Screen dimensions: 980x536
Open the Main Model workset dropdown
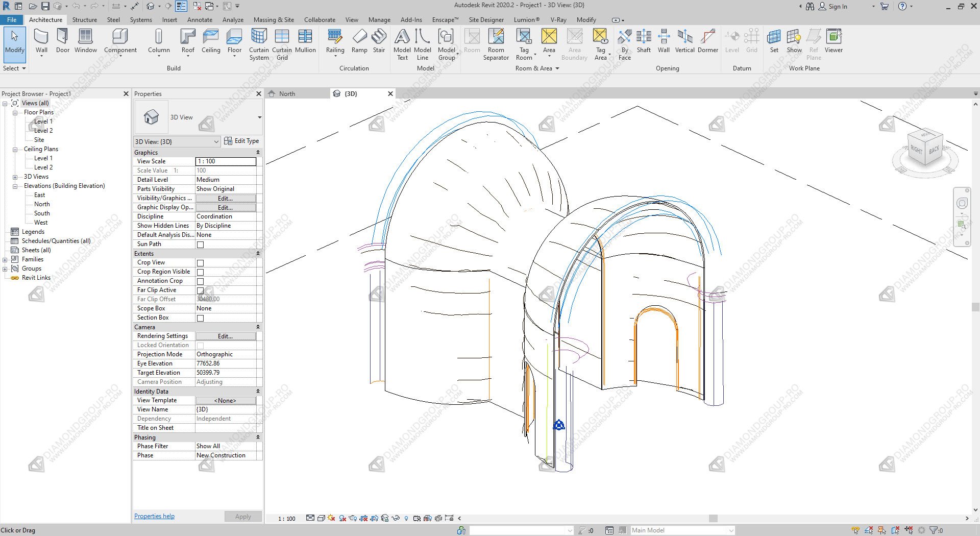tap(731, 530)
